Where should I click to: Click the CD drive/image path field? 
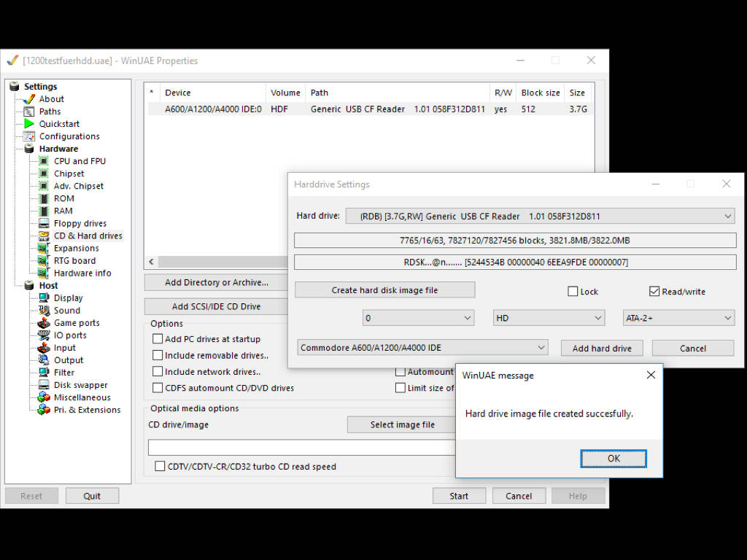click(x=301, y=447)
